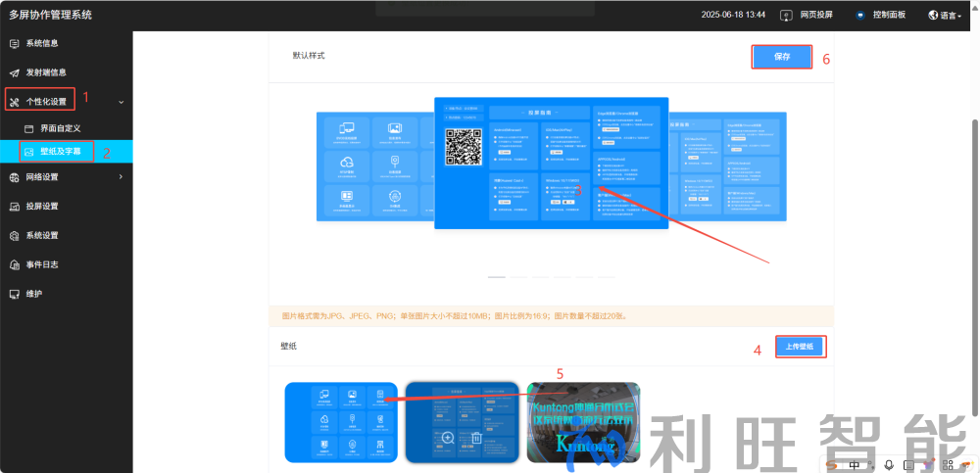Jump to the second carousel indicator dash
Image resolution: width=980 pixels, height=473 pixels.
tap(518, 277)
